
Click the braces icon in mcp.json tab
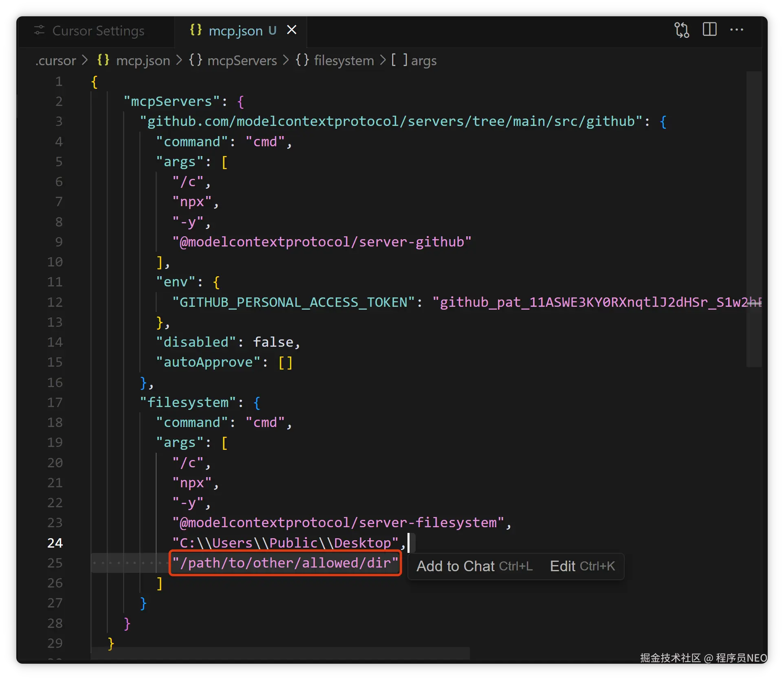click(196, 30)
